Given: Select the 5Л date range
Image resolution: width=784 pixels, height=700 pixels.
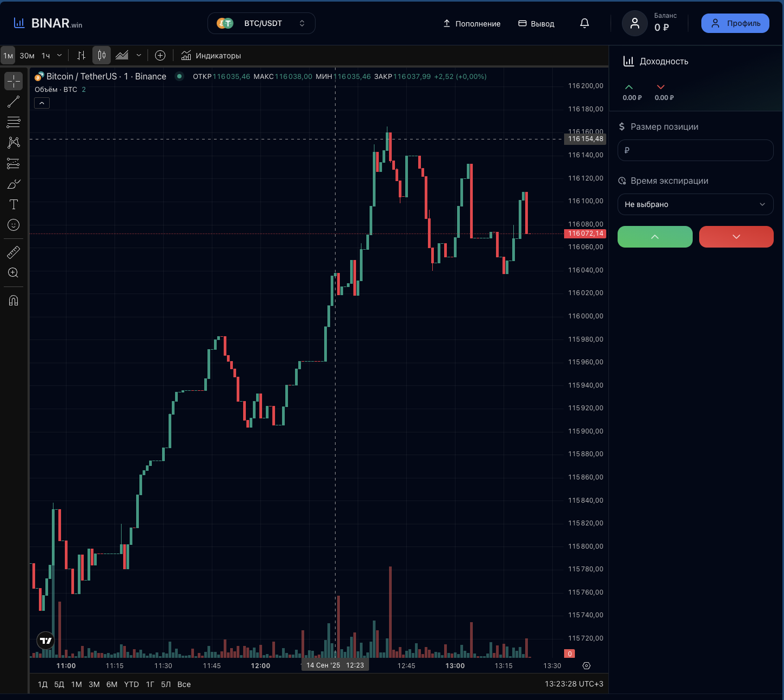Looking at the screenshot, I should (x=166, y=684).
